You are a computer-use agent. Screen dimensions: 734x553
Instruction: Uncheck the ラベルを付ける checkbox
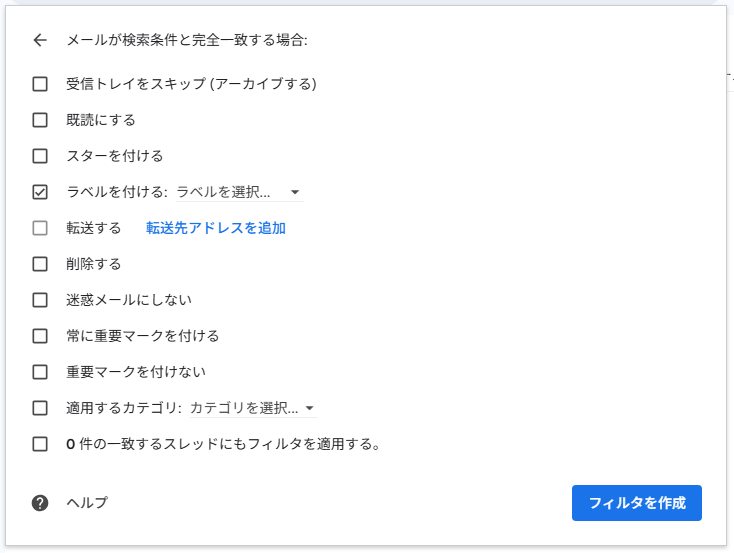point(40,192)
